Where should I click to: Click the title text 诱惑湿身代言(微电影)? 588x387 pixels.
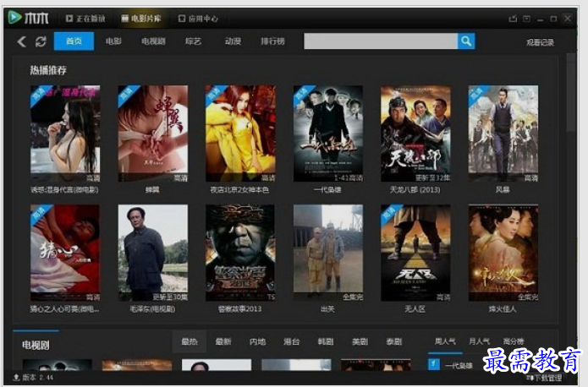64,190
